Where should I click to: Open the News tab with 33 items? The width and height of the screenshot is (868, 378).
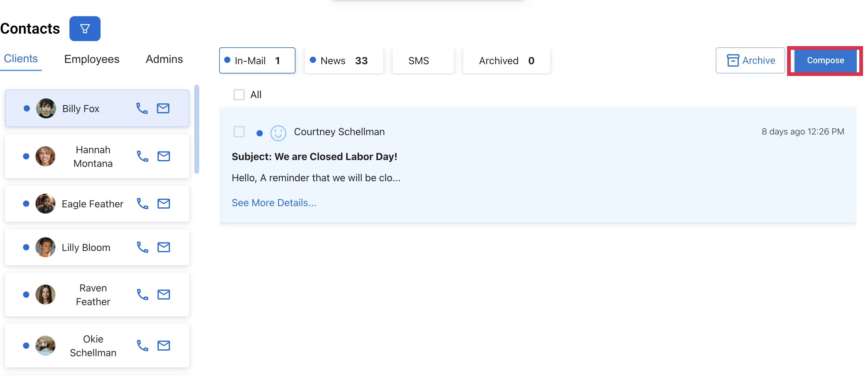(344, 61)
